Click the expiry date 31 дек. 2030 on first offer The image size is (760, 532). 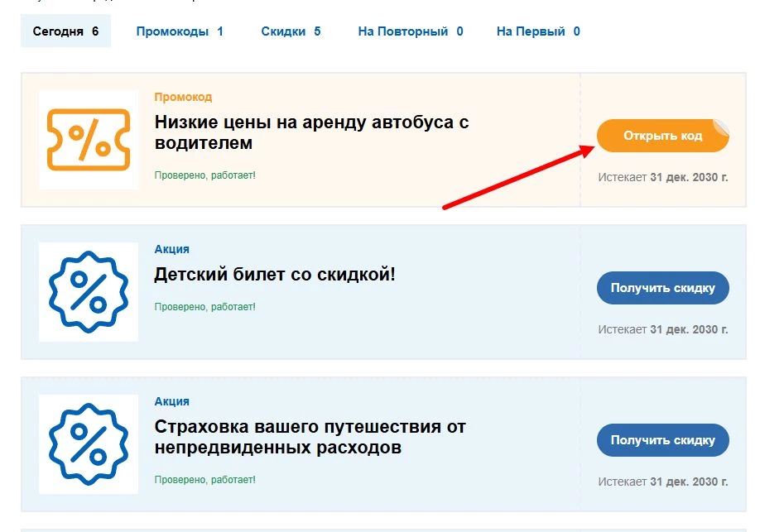[662, 177]
